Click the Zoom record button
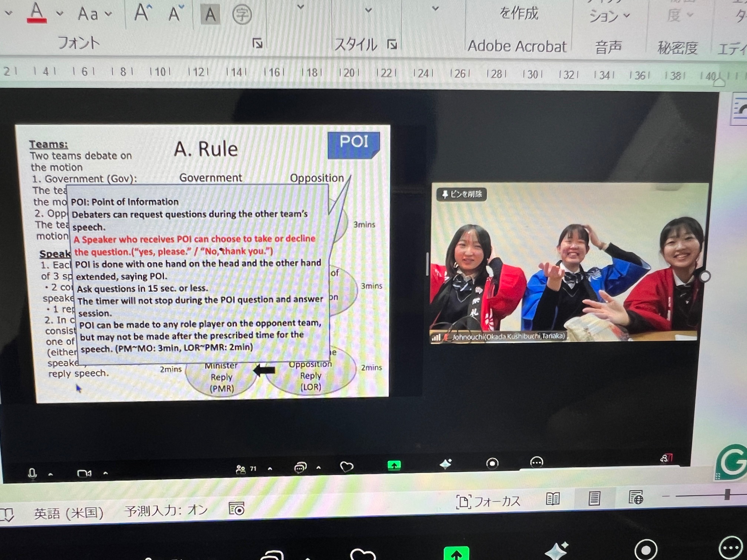Screen dimensions: 747x560 tap(492, 463)
